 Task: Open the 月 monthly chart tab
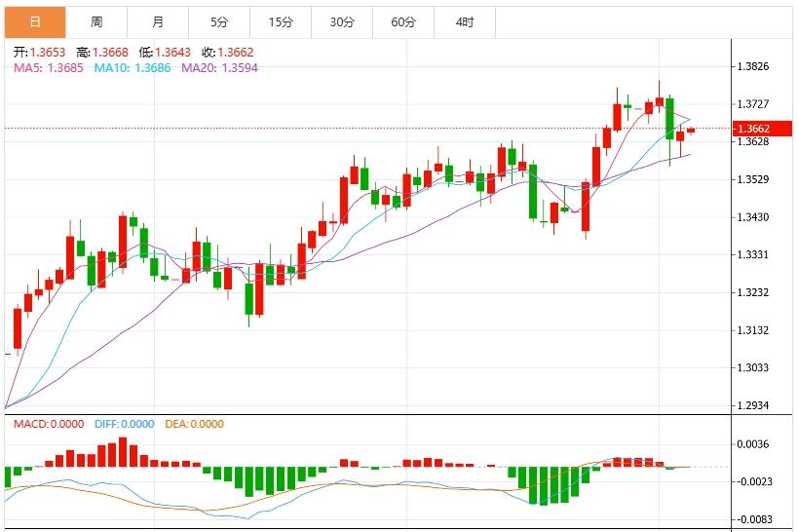(x=158, y=21)
